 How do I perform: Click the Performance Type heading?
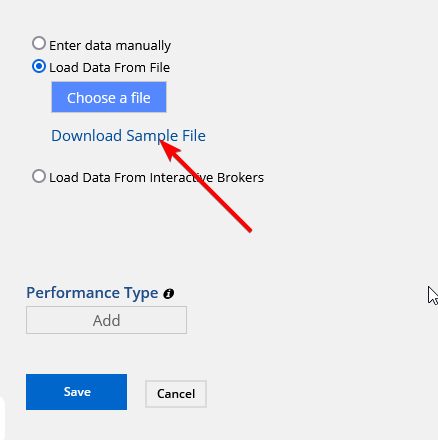(92, 293)
